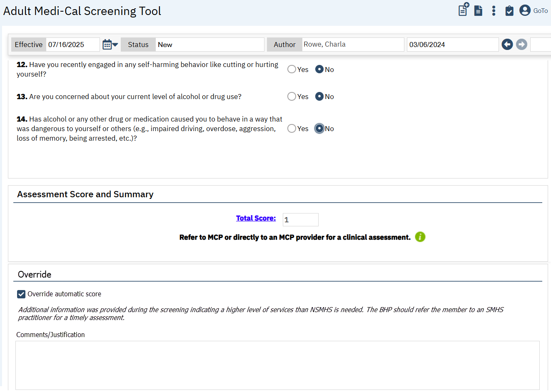Click the Comments/Justification text area
Image resolution: width=551 pixels, height=392 pixels.
pyautogui.click(x=277, y=365)
